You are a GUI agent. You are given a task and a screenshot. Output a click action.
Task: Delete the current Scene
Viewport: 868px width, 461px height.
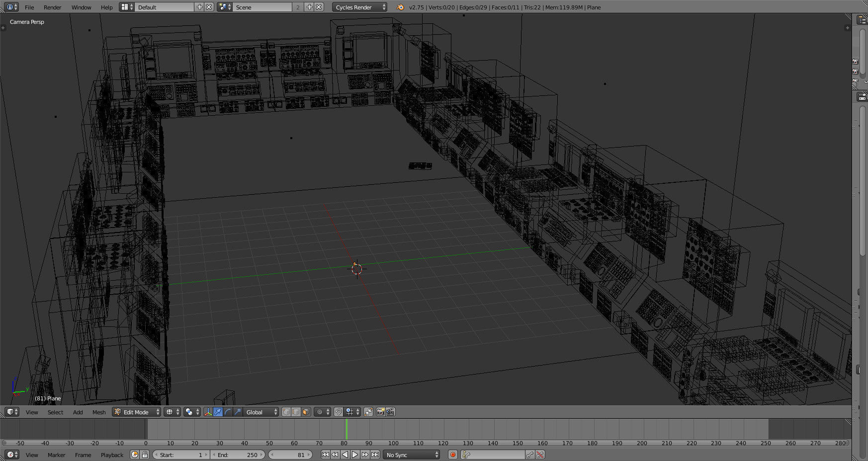[x=319, y=7]
